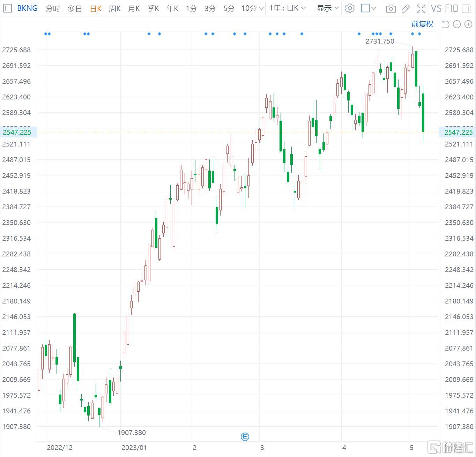Zoom out the chart with minus icon
The image size is (476, 457).
(457, 24)
